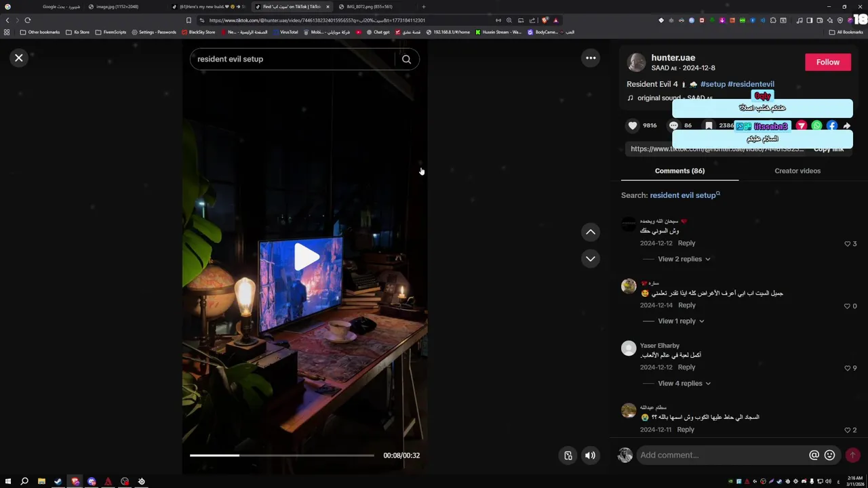This screenshot has width=868, height=488.
Task: Click the share arrow icon
Action: tap(847, 126)
